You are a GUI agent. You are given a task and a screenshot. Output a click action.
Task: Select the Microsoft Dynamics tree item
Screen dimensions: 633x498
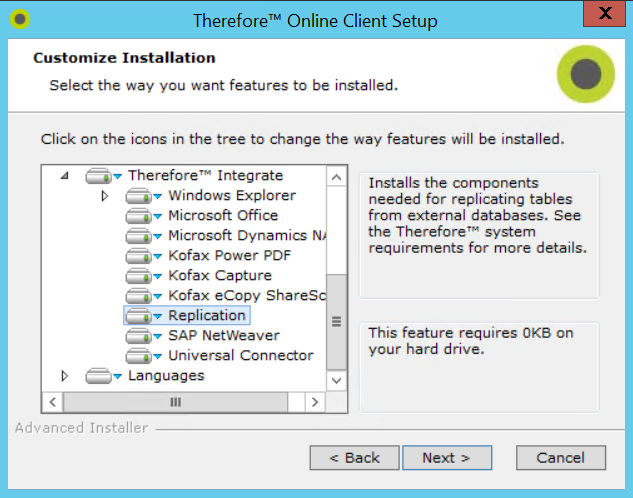(x=246, y=236)
